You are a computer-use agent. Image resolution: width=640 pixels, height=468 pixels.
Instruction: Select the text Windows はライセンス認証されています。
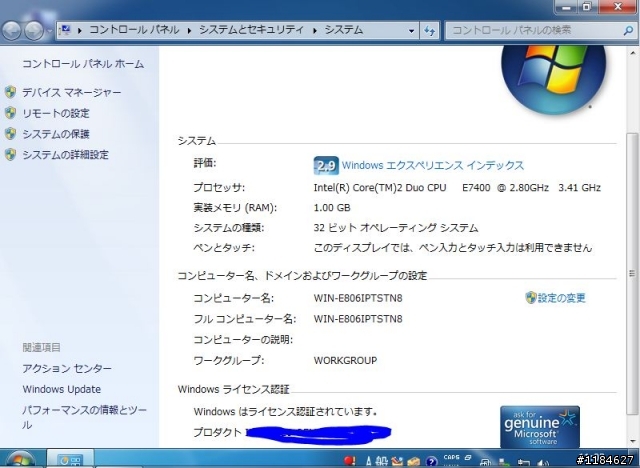(x=285, y=411)
